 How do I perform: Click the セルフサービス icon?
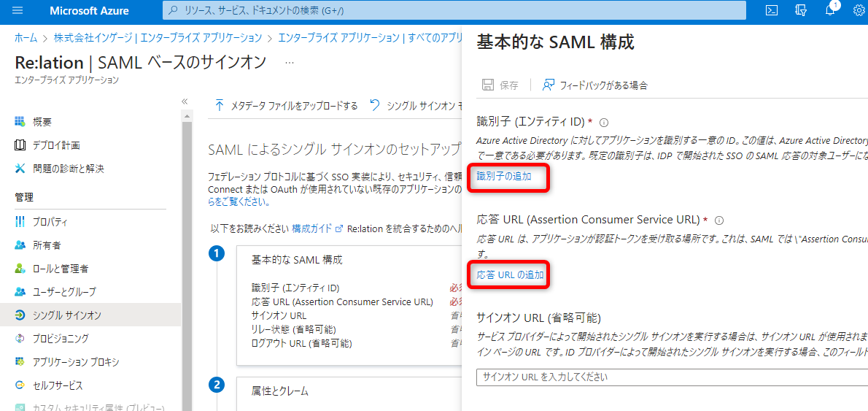20,385
